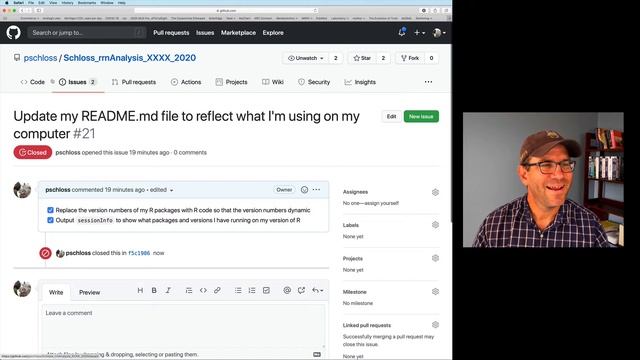Click the Markdown supported icon
The height and width of the screenshot is (360, 640).
(x=317, y=354)
